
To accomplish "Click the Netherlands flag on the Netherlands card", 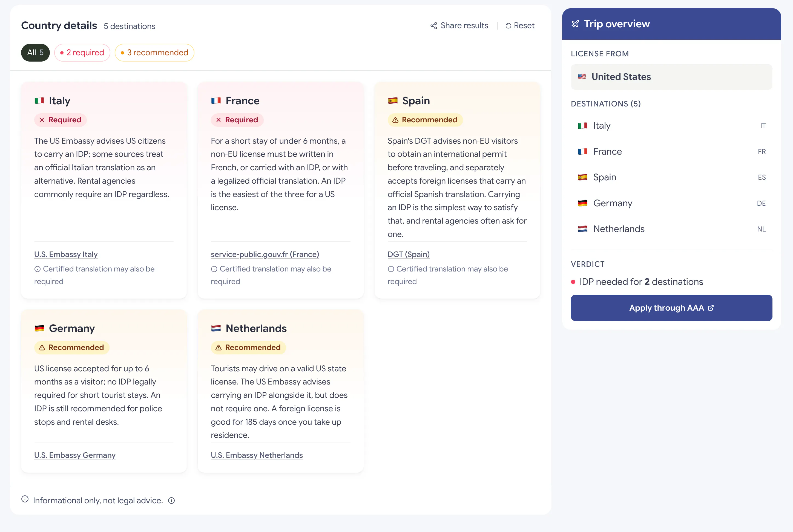I will (216, 328).
